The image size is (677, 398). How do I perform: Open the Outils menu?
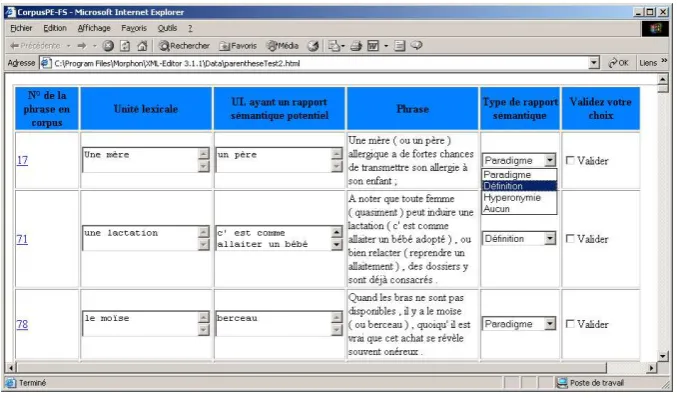[167, 28]
